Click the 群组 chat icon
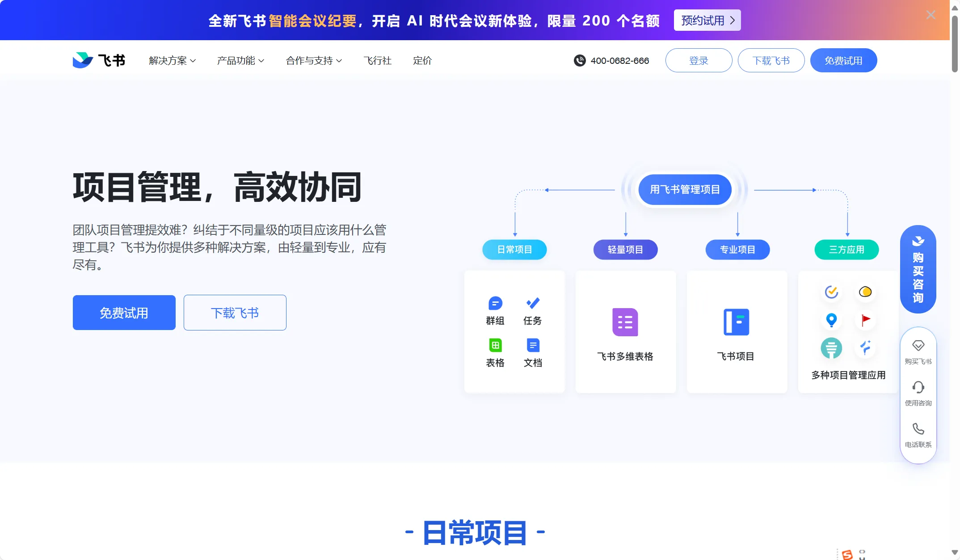 [x=495, y=304]
